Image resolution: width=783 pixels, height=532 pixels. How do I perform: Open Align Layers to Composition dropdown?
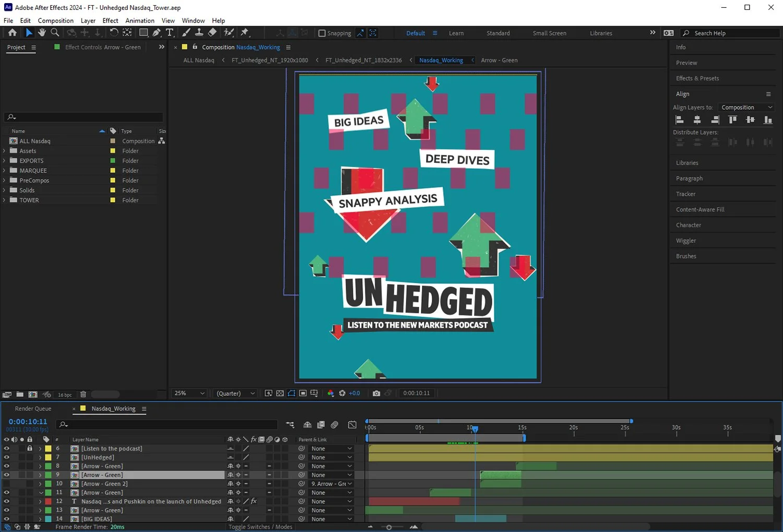pos(746,108)
